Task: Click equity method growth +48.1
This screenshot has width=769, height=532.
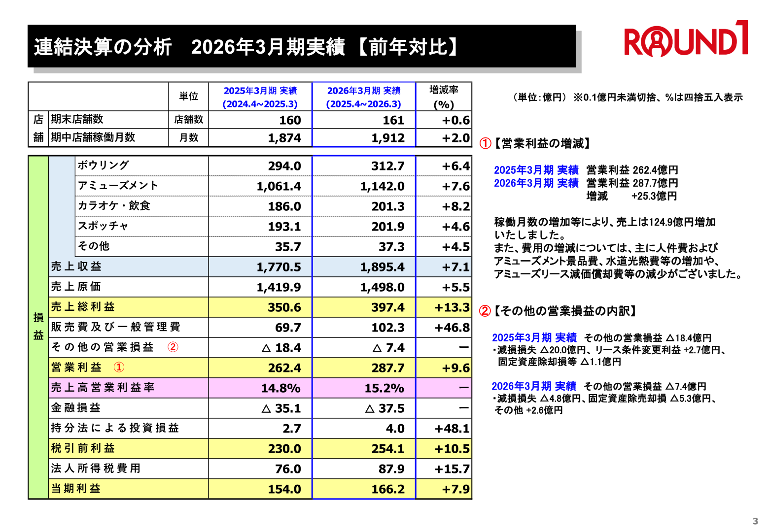Action: point(453,429)
